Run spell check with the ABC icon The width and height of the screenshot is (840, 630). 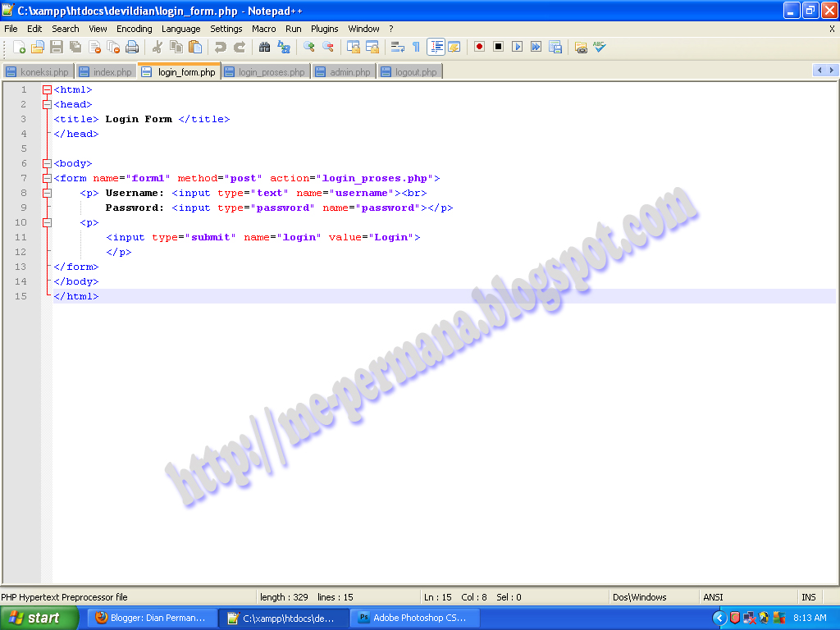click(598, 47)
